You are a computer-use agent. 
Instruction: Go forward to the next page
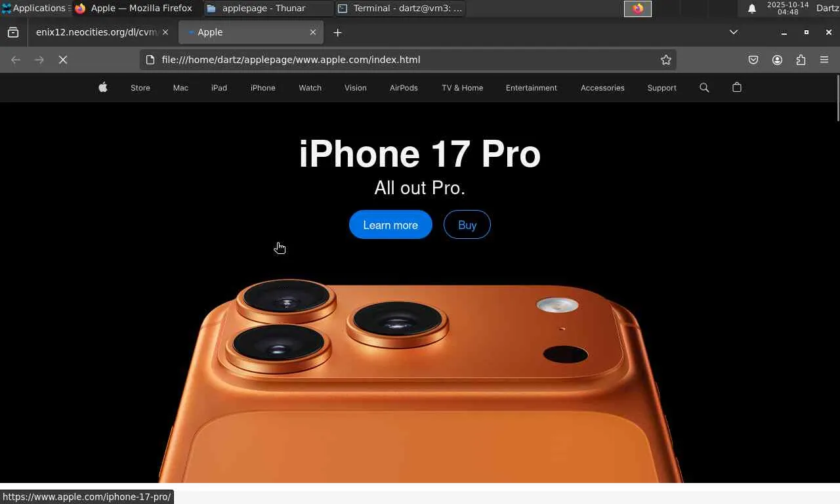click(x=39, y=60)
